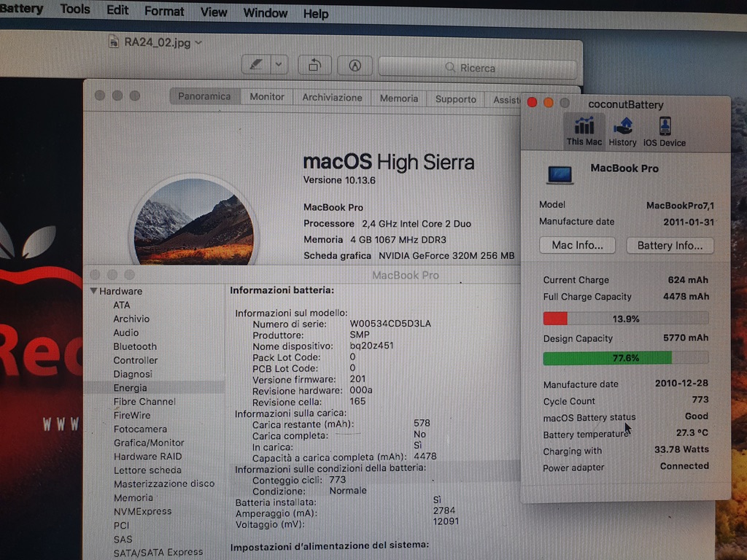Select Audio in Hardware list
This screenshot has height=560, width=747.
(x=125, y=332)
